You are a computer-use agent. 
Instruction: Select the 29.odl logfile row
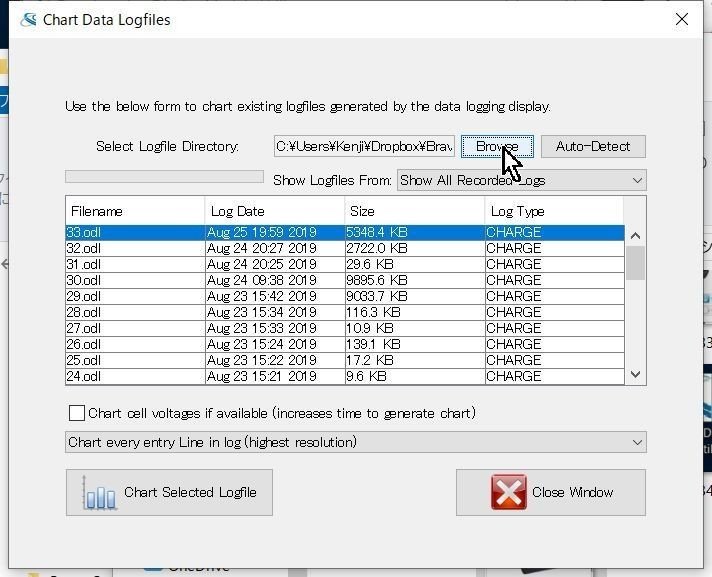tap(345, 296)
